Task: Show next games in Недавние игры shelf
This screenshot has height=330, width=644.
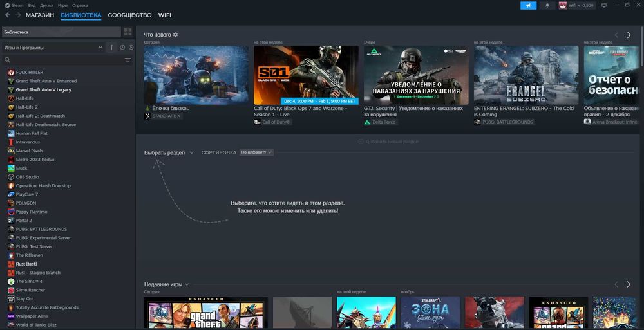Action: click(628, 284)
